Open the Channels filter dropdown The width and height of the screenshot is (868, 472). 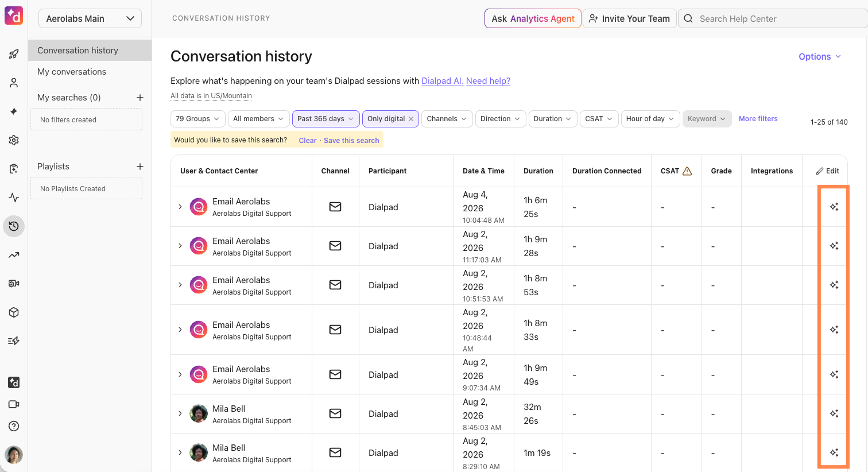click(447, 119)
